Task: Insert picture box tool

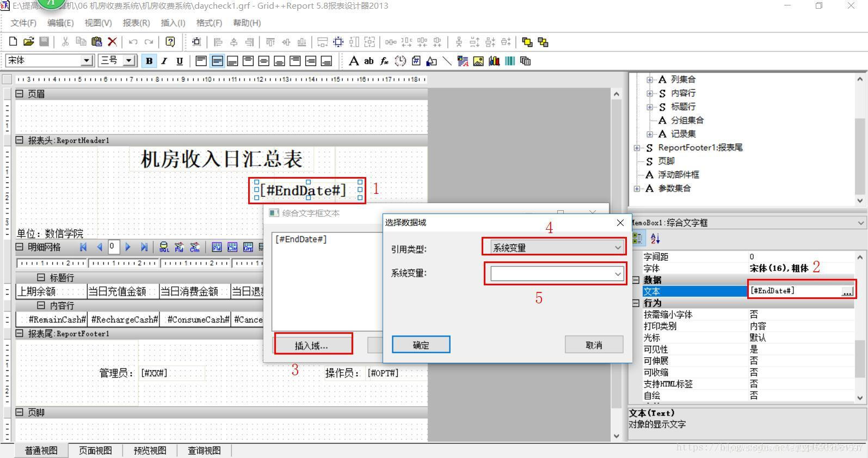Action: pyautogui.click(x=478, y=61)
